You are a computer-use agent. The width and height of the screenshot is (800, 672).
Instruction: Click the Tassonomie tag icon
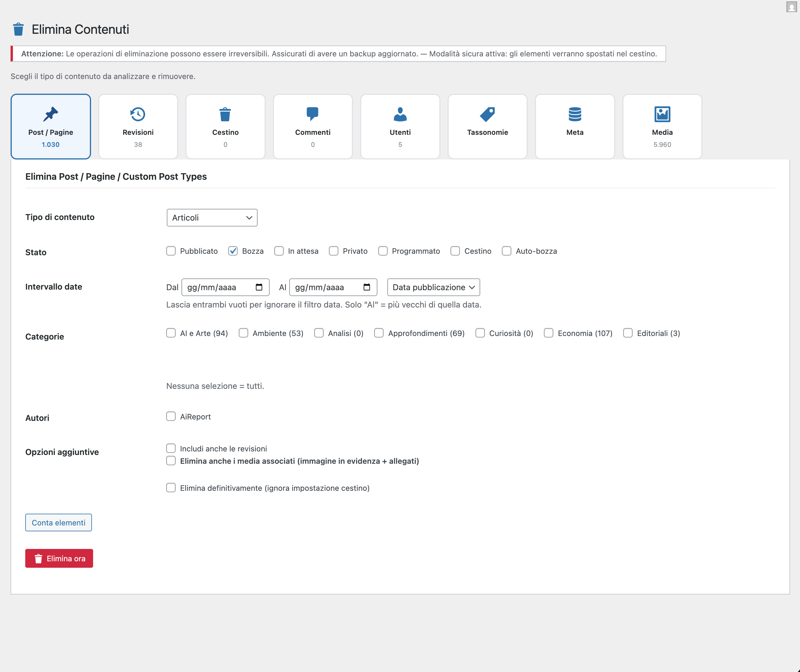point(487,114)
